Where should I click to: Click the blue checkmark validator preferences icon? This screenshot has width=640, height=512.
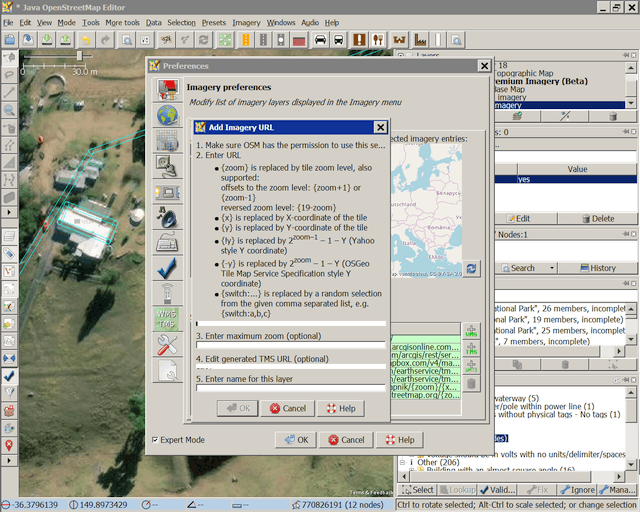tap(167, 267)
